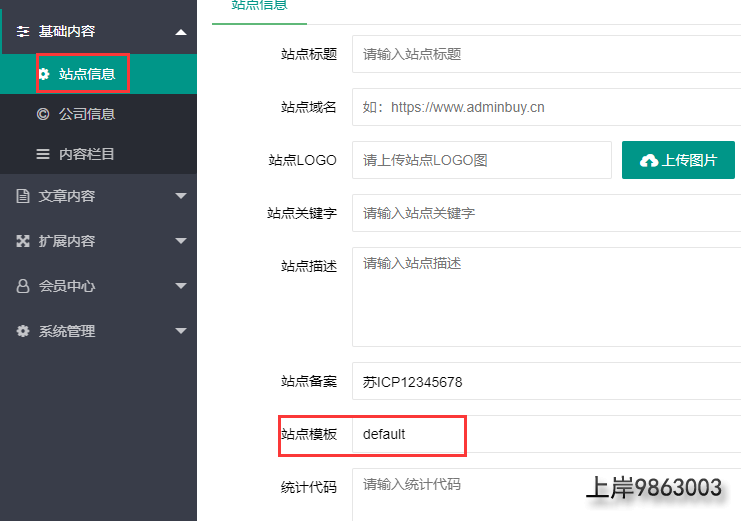Click the 站点标题 field label
Viewport: 741px width, 521px height.
(309, 54)
